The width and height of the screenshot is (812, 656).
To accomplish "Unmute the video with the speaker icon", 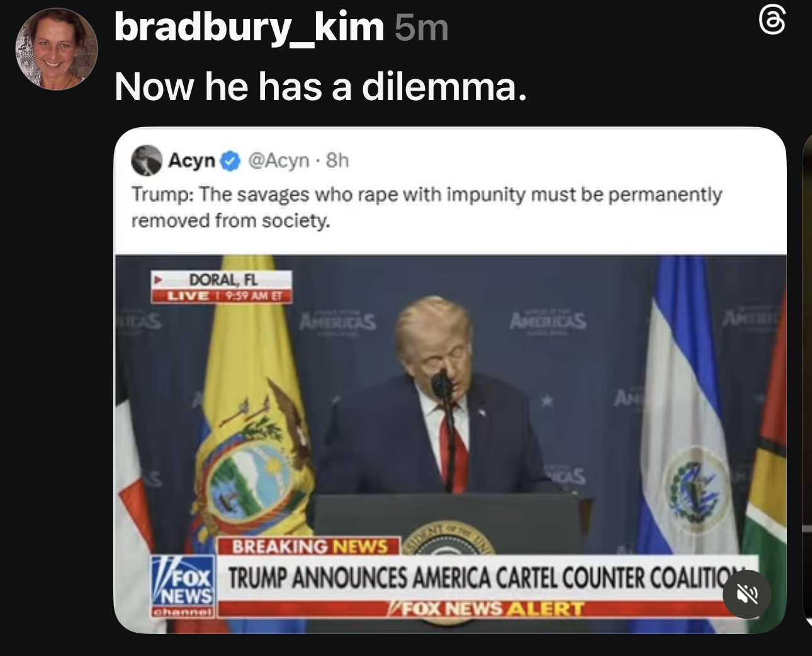I will [747, 594].
